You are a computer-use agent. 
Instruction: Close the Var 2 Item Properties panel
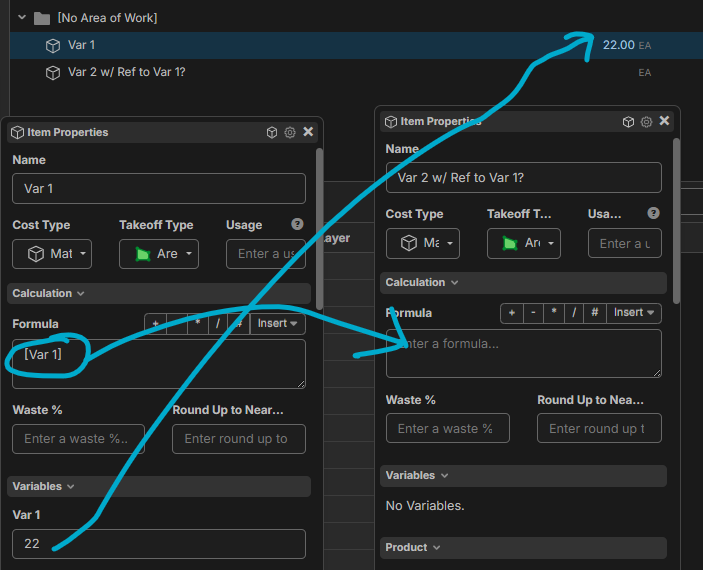point(664,121)
